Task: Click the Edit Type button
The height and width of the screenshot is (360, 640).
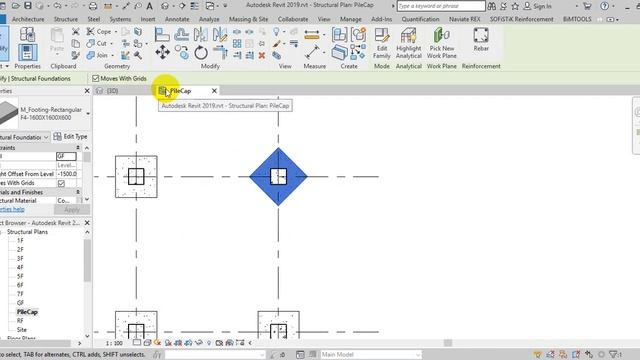Action: (71, 136)
